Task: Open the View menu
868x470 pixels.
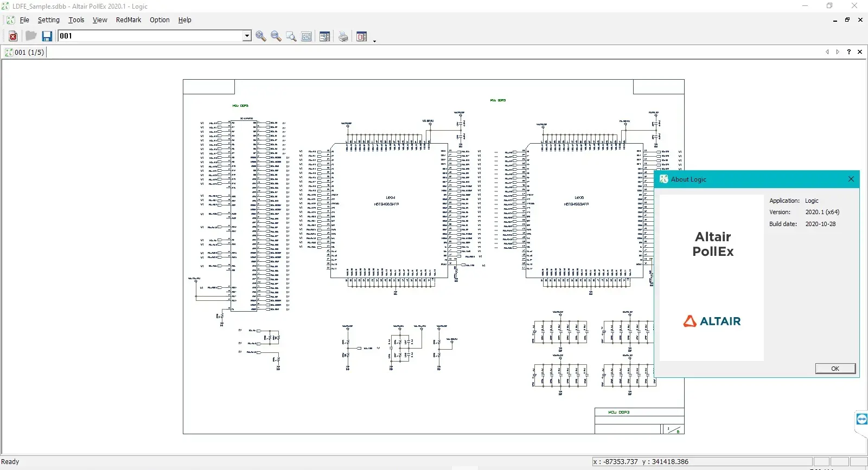Action: (x=100, y=20)
